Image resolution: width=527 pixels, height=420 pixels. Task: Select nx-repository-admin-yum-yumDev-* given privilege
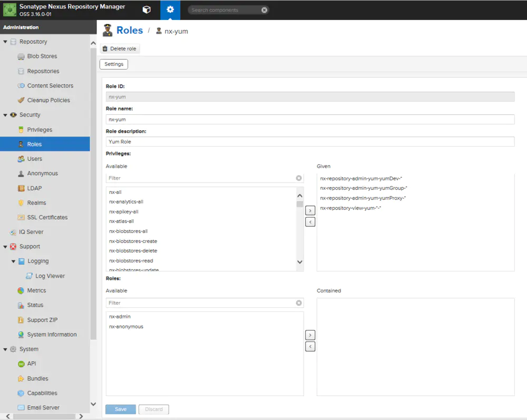coord(361,179)
